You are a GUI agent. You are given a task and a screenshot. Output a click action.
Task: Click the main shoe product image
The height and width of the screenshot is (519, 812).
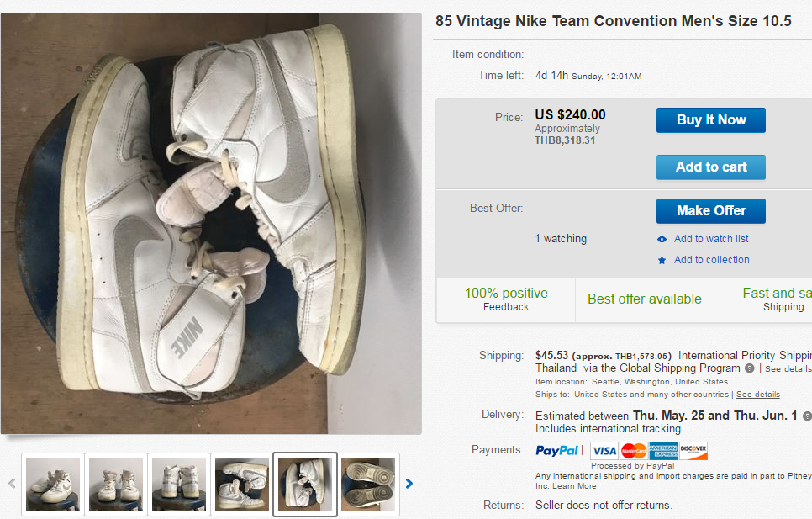(211, 224)
